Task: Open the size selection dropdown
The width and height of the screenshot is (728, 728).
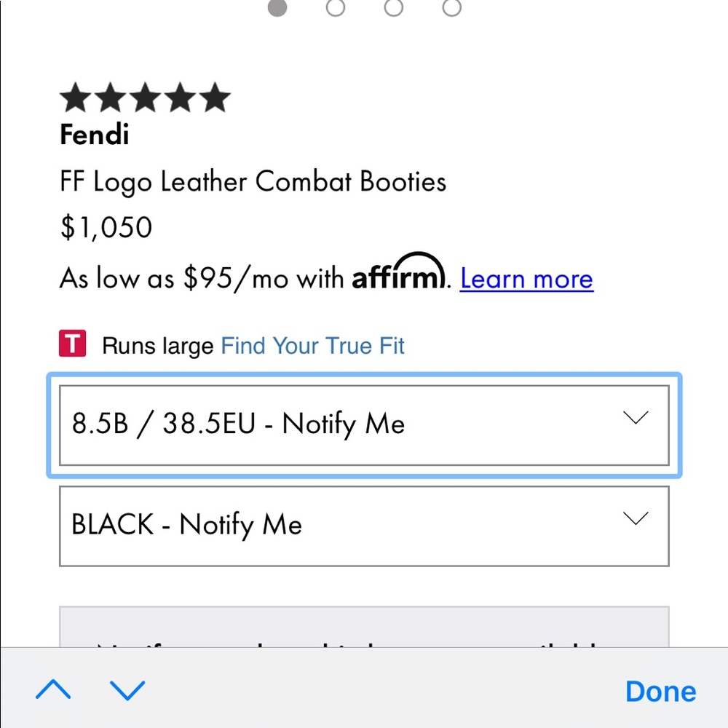Action: [x=364, y=424]
